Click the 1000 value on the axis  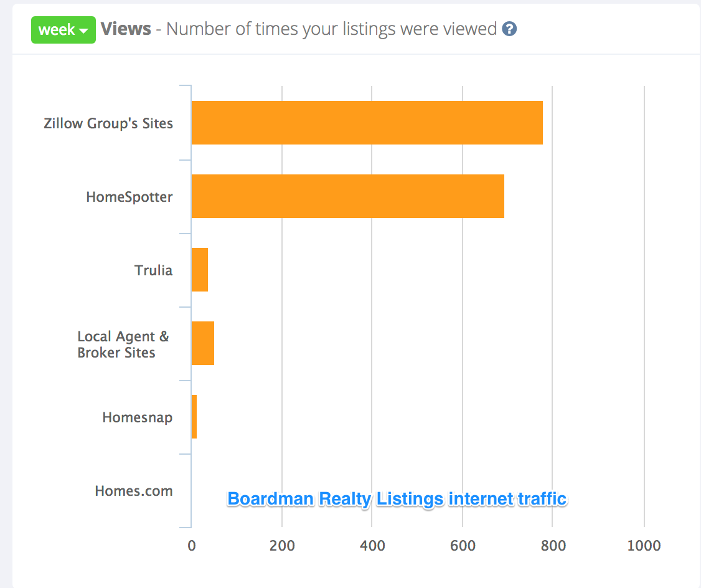(x=644, y=546)
